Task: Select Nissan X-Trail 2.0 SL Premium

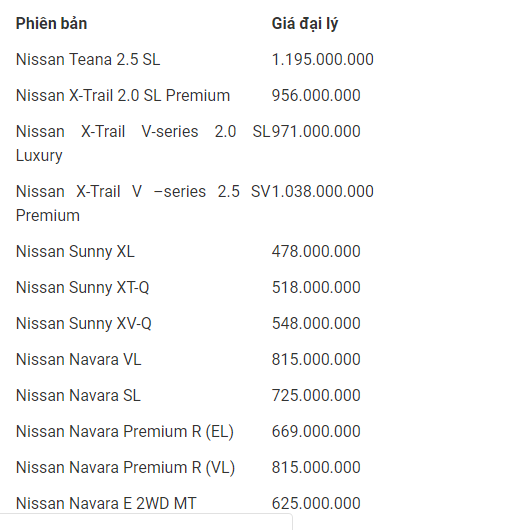Action: [123, 95]
